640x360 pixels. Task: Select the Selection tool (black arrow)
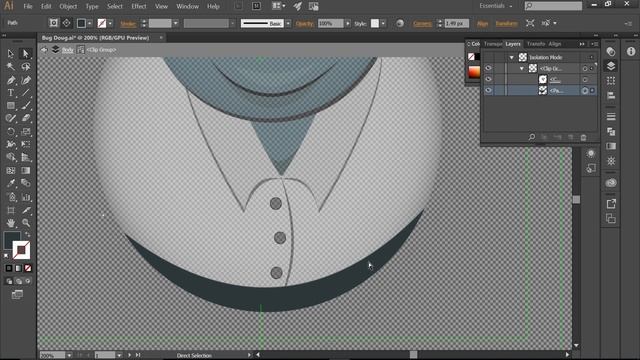(11, 53)
